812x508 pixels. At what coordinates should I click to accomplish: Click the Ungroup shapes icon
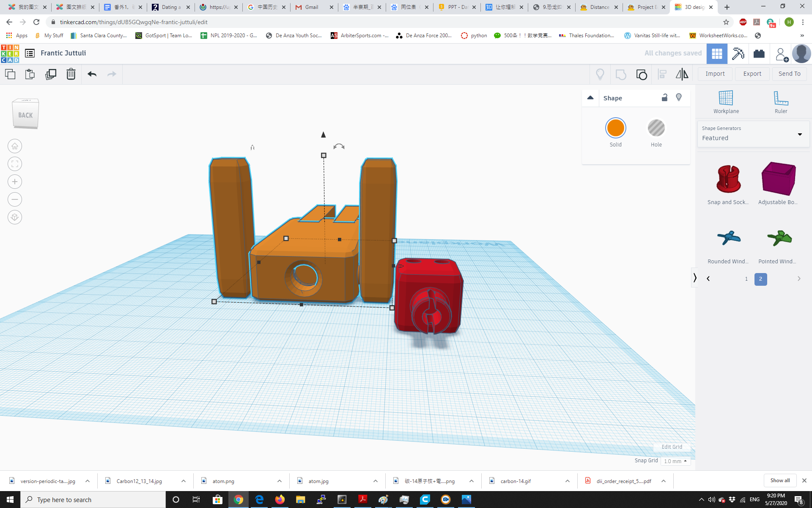(642, 75)
